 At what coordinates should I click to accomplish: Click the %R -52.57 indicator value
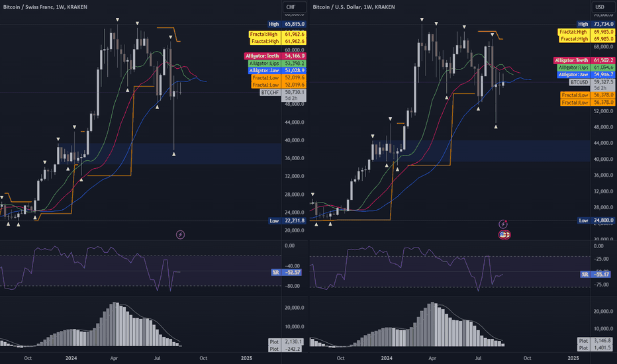click(x=287, y=272)
